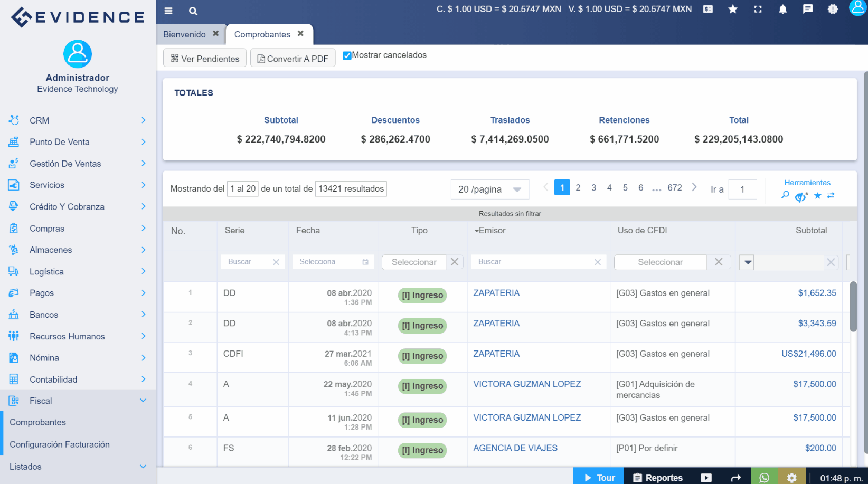
Task: Select Comprobantes in the sidebar menu
Action: pyautogui.click(x=37, y=422)
